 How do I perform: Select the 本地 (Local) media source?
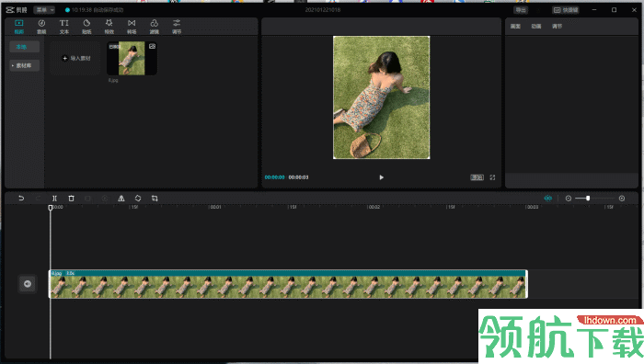click(25, 47)
